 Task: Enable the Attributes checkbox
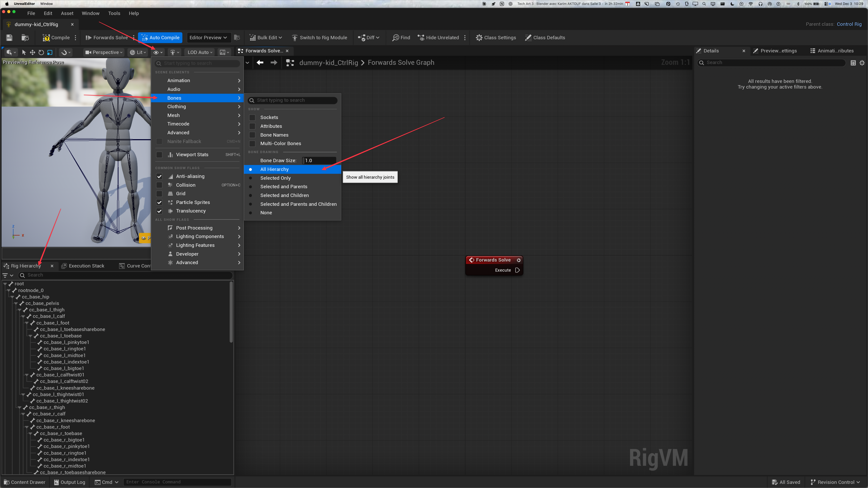(252, 126)
